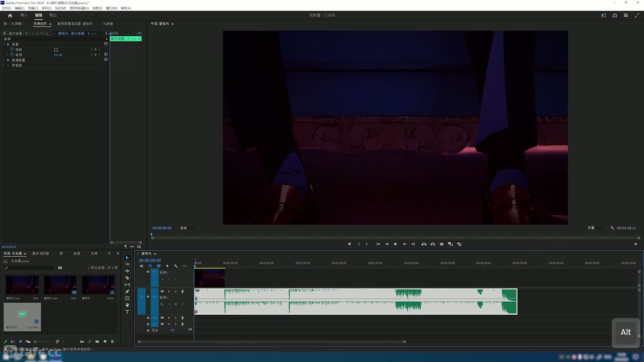Screen dimensions: 644x362
Task: Select the Slip tool
Action: click(x=127, y=285)
